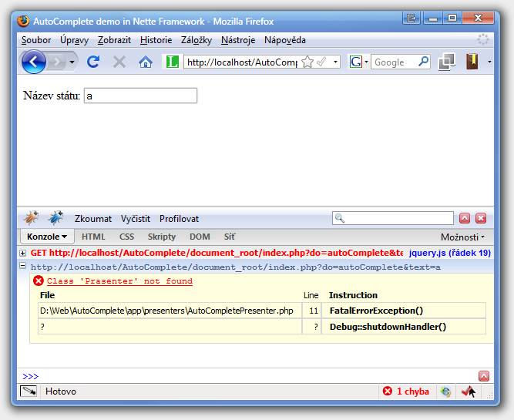This screenshot has height=420, width=514.
Task: Click the Class 'Prasenter' not found link
Action: click(x=119, y=281)
